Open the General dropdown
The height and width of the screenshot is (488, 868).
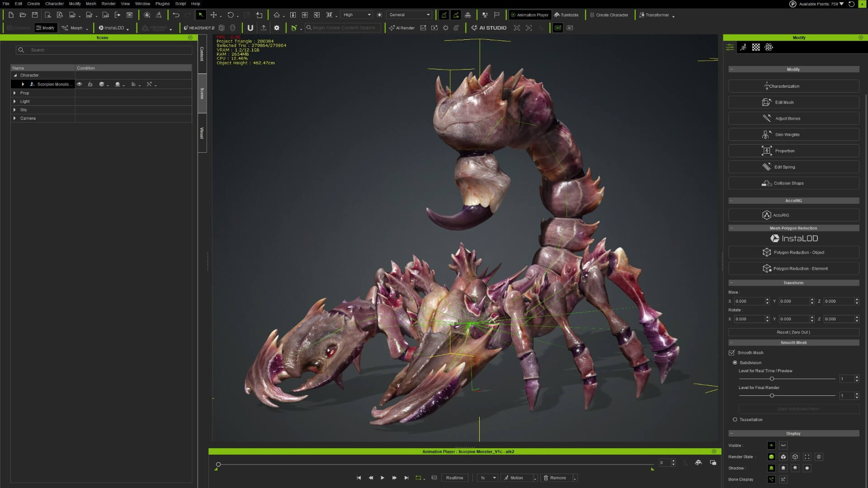(410, 15)
